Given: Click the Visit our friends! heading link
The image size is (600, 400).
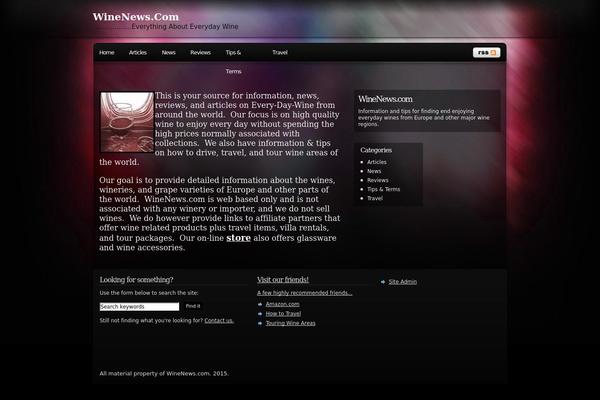Looking at the screenshot, I should tap(283, 280).
